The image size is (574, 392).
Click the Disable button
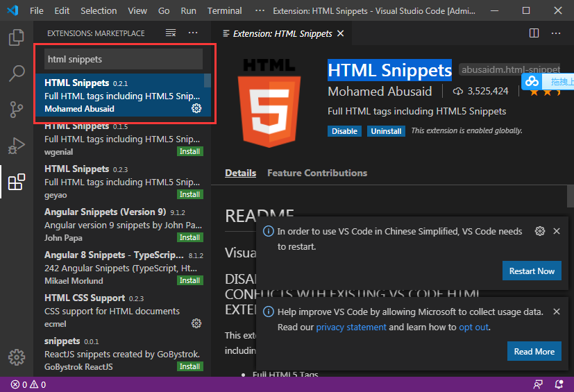point(344,131)
